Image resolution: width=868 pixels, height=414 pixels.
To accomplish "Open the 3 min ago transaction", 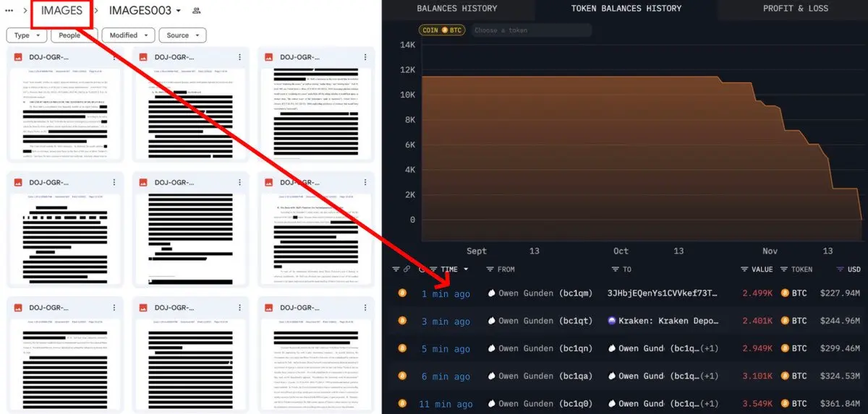I will (x=446, y=322).
